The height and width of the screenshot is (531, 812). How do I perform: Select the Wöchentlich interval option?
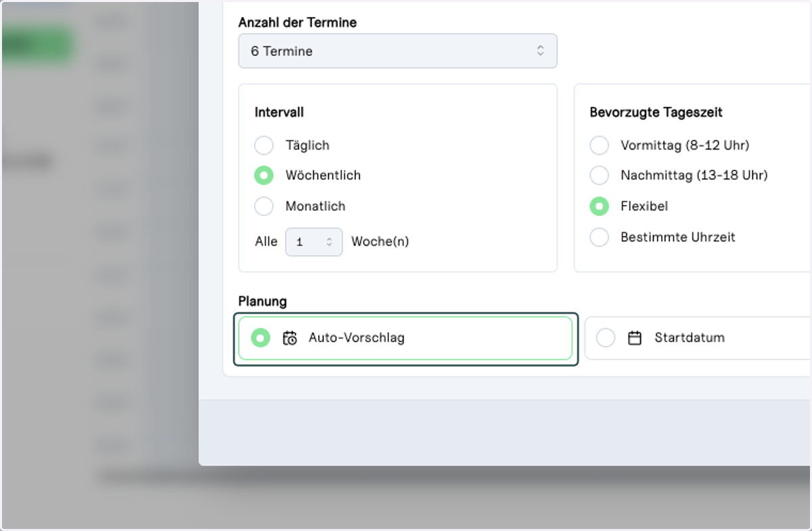coord(263,175)
